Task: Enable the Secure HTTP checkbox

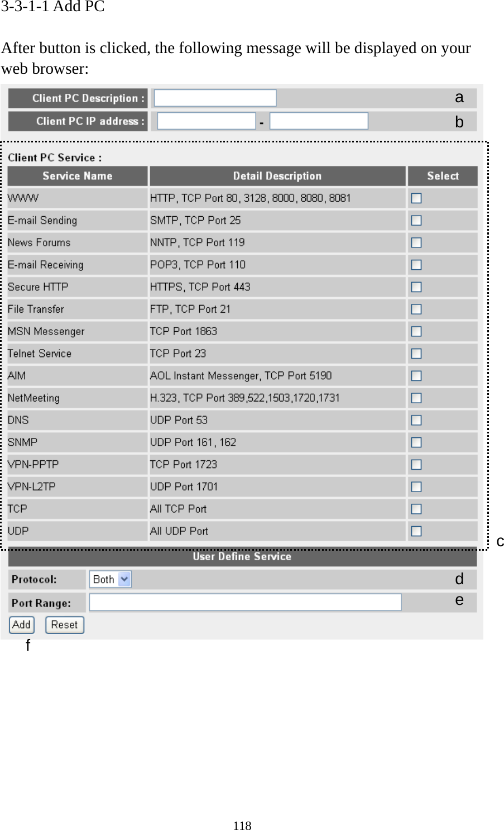Action: (x=416, y=287)
